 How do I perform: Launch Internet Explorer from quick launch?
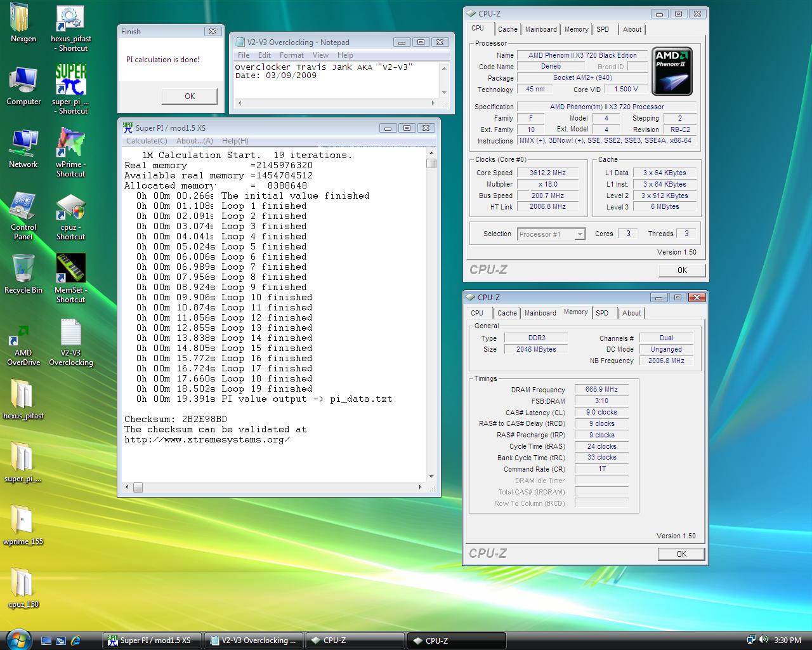point(75,640)
